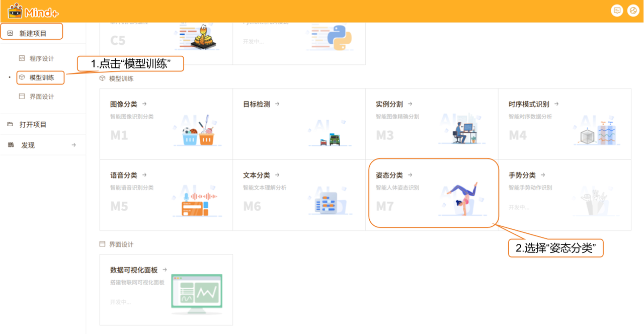Select 界面设计 in the sidebar
The height and width of the screenshot is (334, 644).
pyautogui.click(x=41, y=97)
